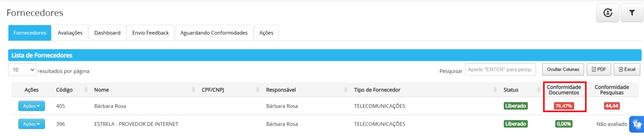Click the refresh user icon button
The height and width of the screenshot is (136, 644).
click(607, 13)
